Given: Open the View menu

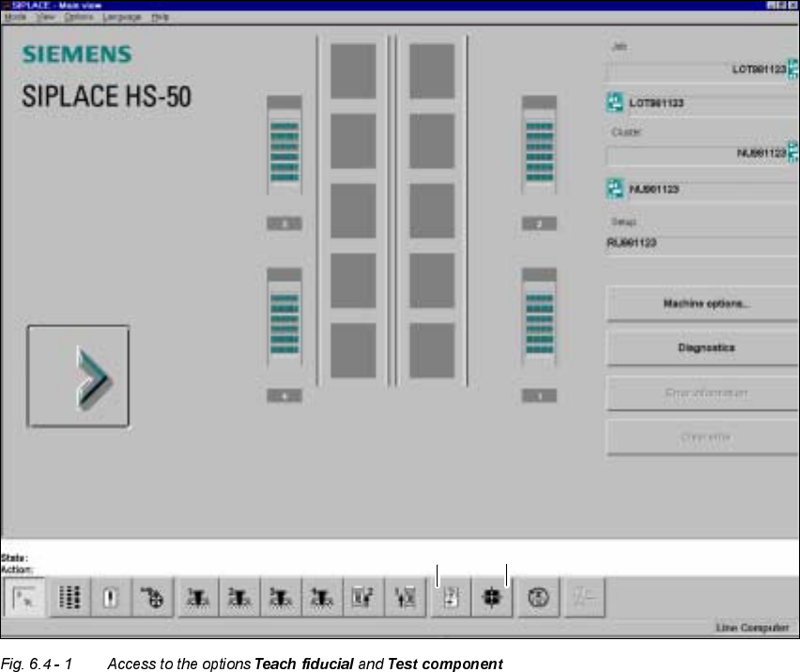Looking at the screenshot, I should [45, 17].
